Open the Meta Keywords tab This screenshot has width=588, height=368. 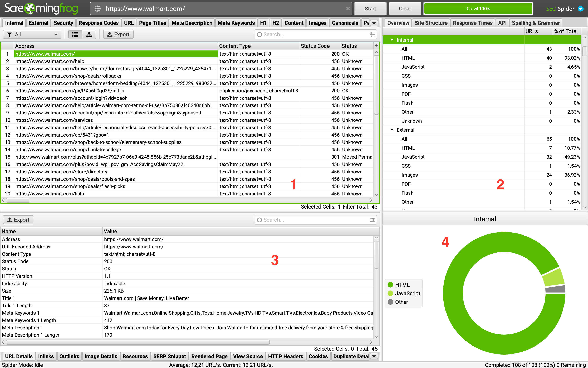click(x=236, y=23)
